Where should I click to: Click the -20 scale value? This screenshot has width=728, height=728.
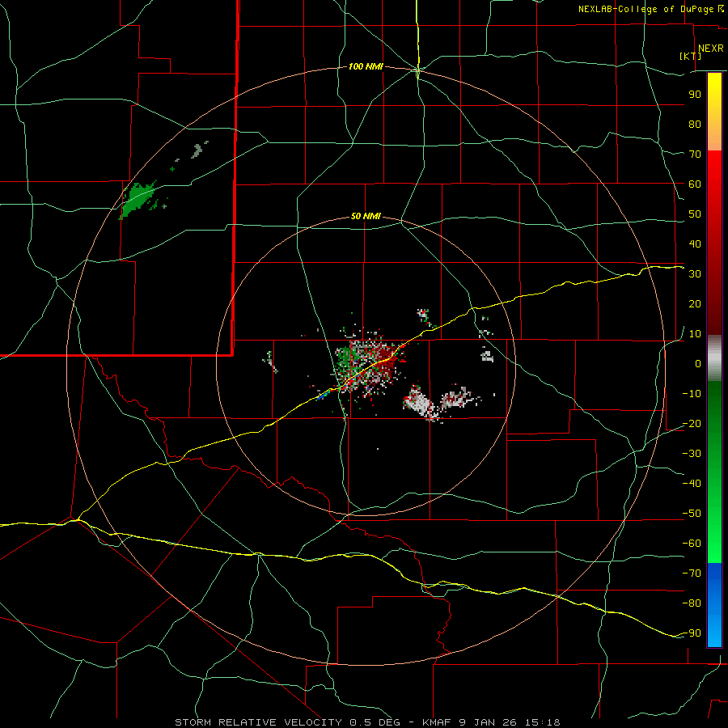692,423
